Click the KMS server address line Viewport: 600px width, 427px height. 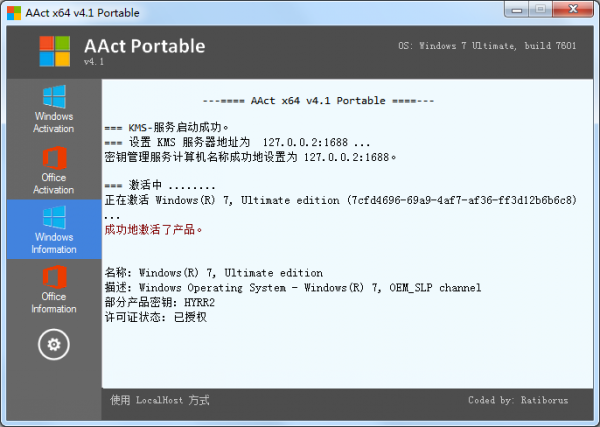(x=237, y=142)
